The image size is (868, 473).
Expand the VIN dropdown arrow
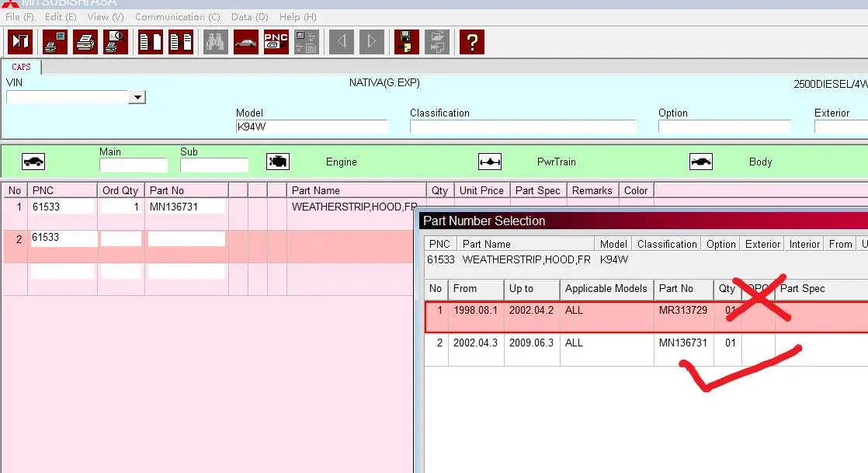137,97
